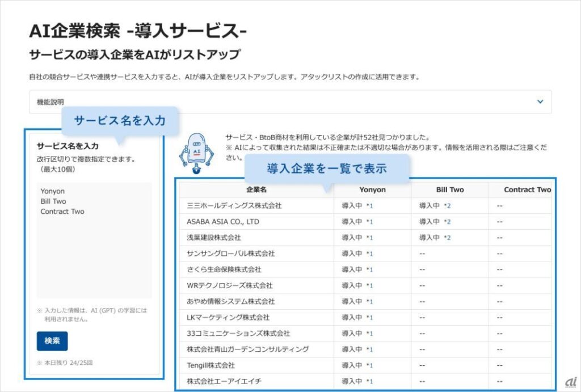Click the 改行区切りで複数指定できます hint text

[x=86, y=159]
